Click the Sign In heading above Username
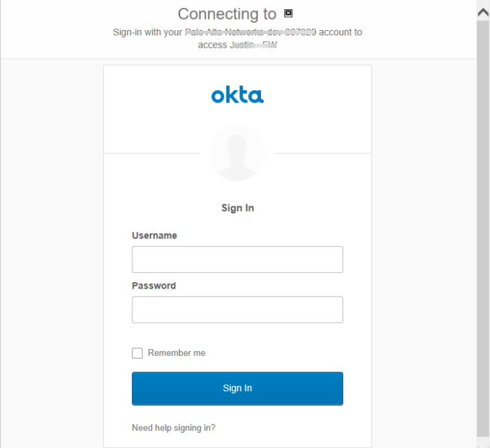The image size is (490, 448). [x=237, y=208]
